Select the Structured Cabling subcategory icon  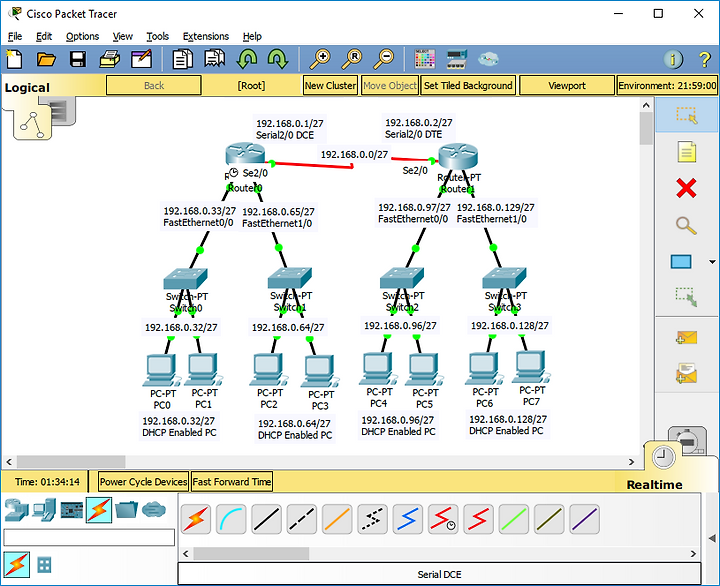pos(45,565)
